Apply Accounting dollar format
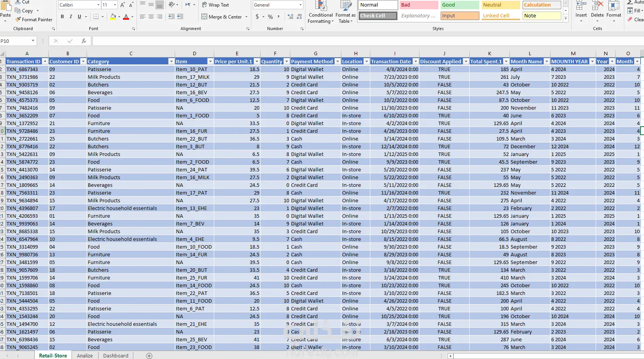644x359 pixels. (257, 17)
